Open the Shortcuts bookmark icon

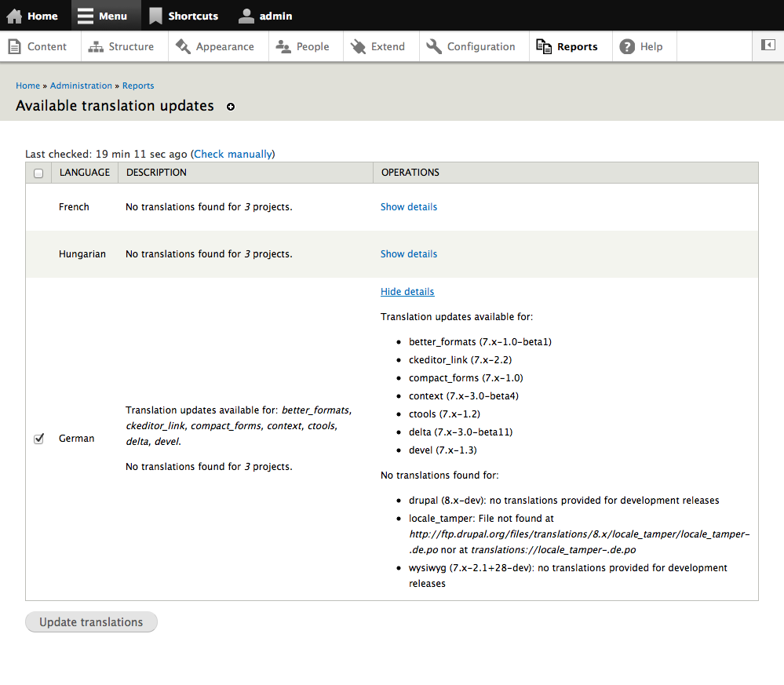[x=155, y=16]
